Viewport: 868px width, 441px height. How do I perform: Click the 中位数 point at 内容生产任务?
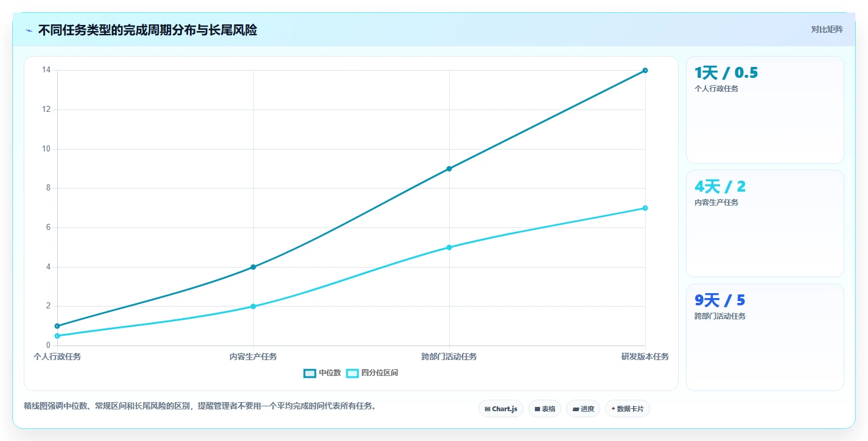click(253, 267)
